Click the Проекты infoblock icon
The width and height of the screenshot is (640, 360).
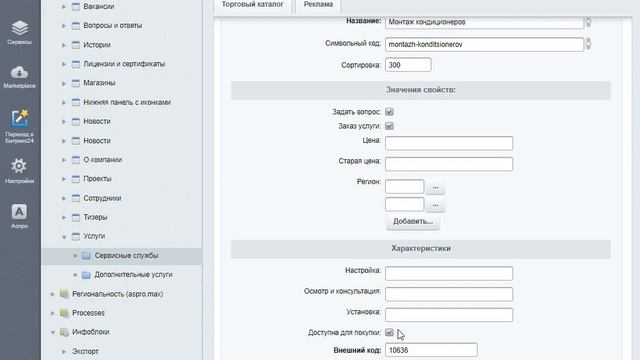pyautogui.click(x=76, y=179)
